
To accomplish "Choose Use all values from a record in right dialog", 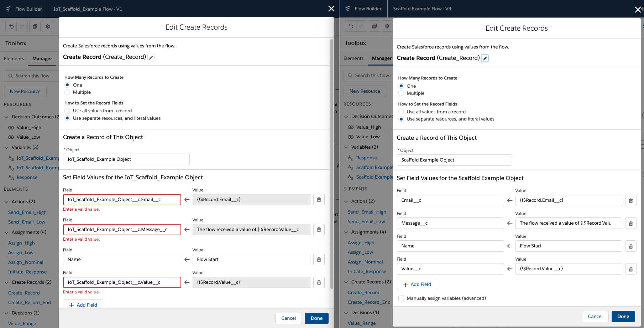I will [401, 112].
